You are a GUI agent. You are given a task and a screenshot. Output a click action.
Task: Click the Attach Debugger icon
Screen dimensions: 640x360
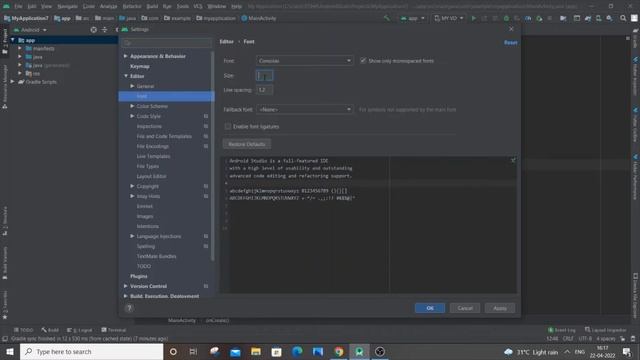539,18
